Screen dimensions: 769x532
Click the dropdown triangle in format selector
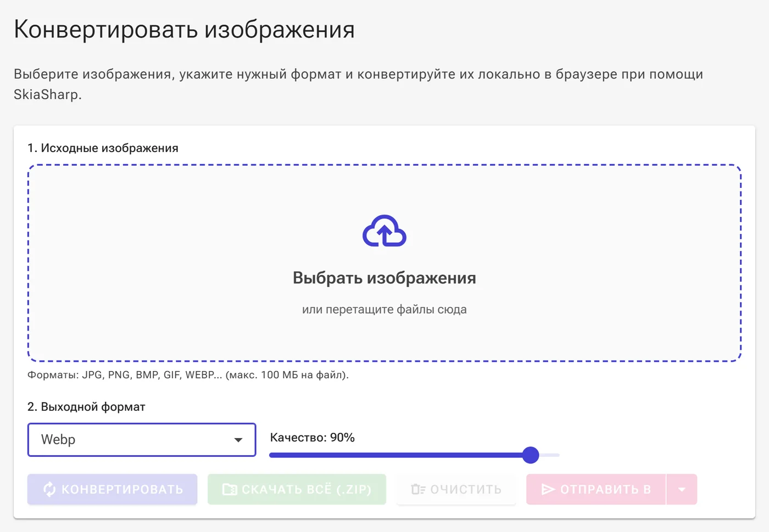[238, 440]
